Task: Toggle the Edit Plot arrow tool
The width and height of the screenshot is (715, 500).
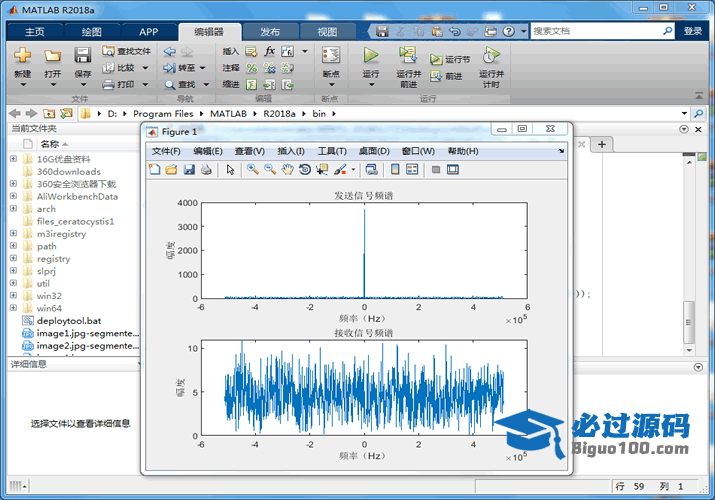Action: tap(230, 170)
